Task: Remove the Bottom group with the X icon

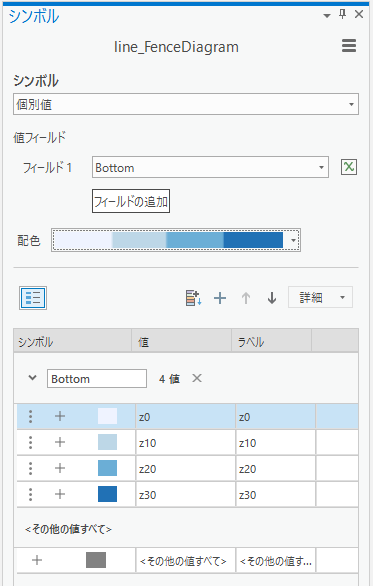Action: [197, 378]
